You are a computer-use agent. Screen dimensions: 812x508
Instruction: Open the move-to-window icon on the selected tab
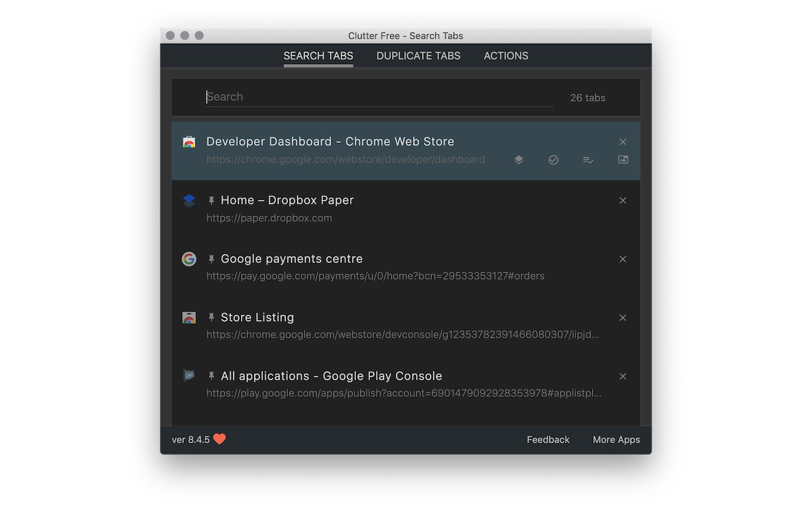622,160
